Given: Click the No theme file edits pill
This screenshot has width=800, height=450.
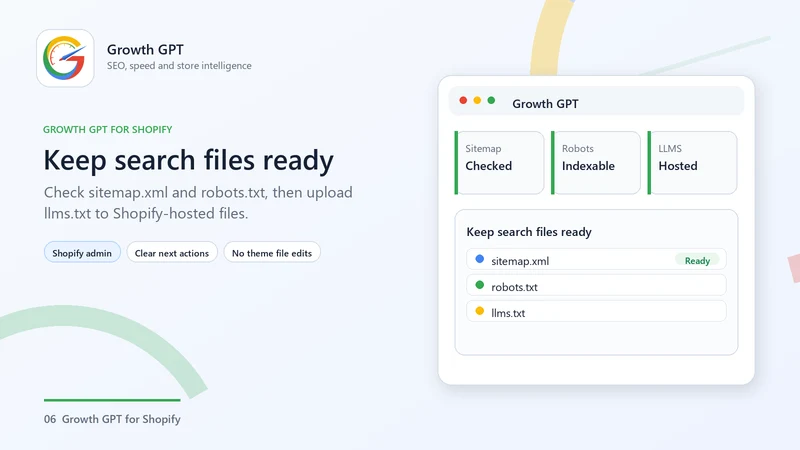Looking at the screenshot, I should (x=272, y=253).
